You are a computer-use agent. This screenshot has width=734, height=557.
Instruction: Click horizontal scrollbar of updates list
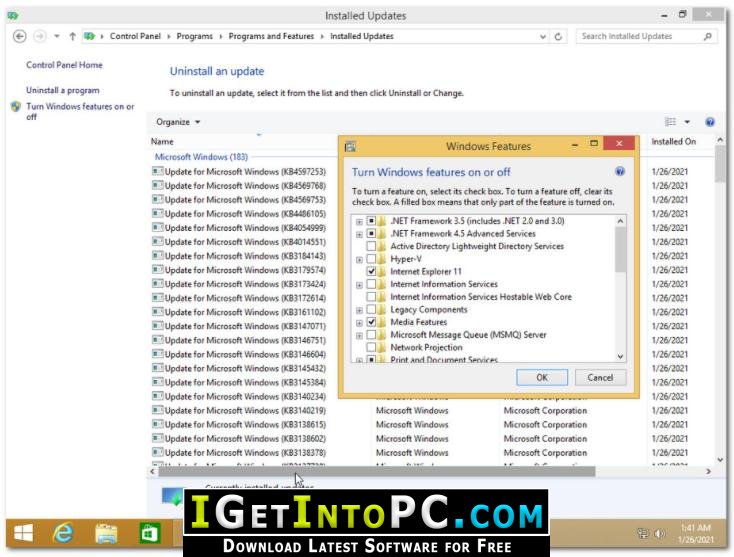point(376,471)
